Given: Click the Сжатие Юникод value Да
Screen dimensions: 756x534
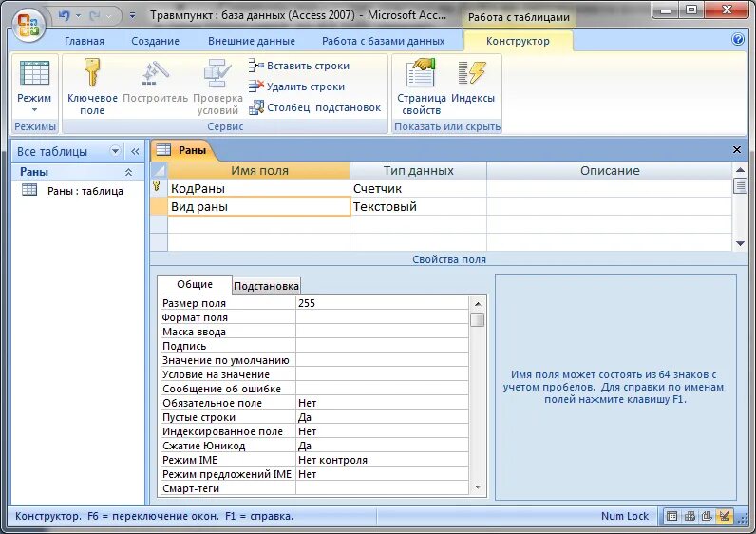Looking at the screenshot, I should [x=382, y=446].
